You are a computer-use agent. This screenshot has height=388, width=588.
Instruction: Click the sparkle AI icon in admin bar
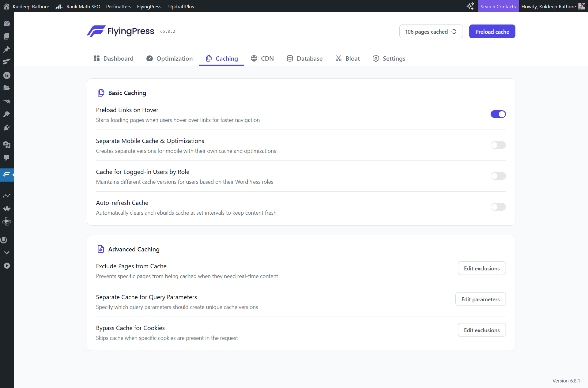tap(470, 6)
